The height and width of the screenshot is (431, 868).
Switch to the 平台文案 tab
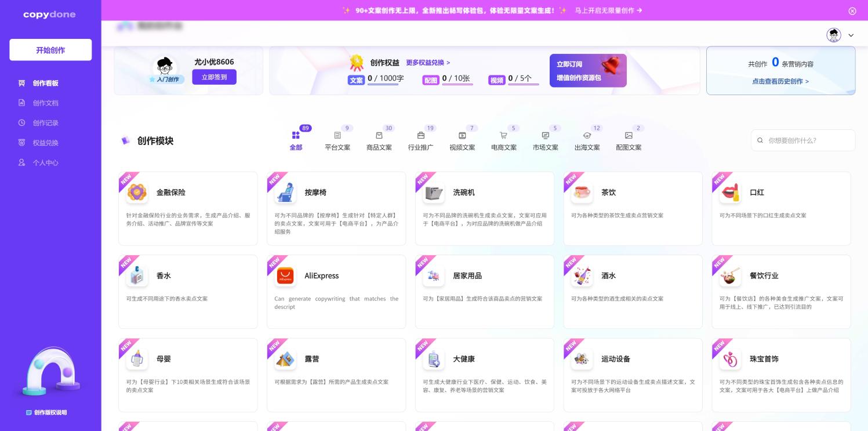(x=337, y=141)
